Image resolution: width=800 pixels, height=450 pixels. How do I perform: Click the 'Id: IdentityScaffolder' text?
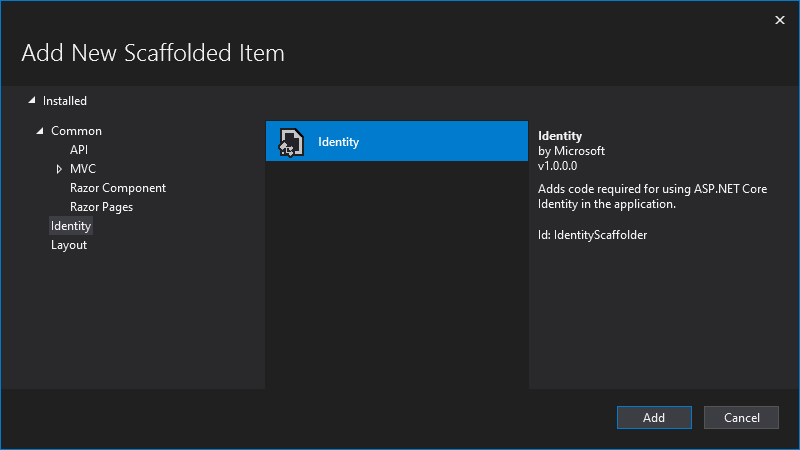tap(594, 234)
